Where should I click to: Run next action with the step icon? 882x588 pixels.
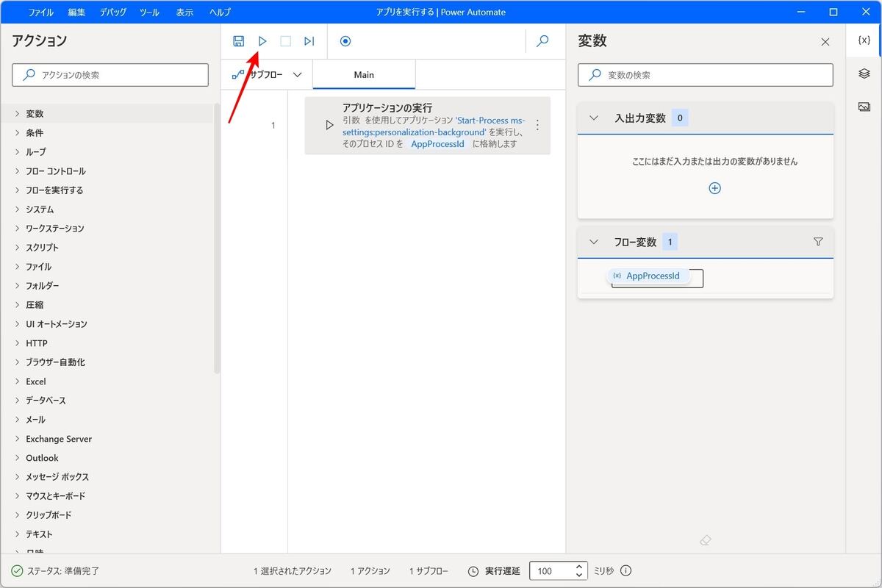[309, 41]
